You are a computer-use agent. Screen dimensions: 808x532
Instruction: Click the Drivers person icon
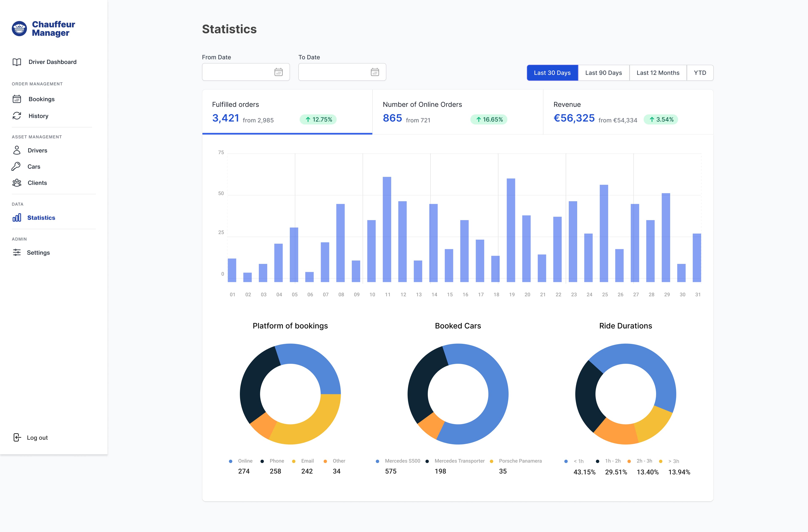click(x=17, y=150)
